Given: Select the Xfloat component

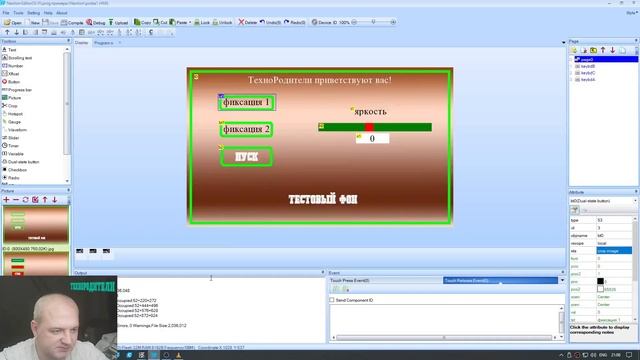Looking at the screenshot, I should [x=11, y=74].
